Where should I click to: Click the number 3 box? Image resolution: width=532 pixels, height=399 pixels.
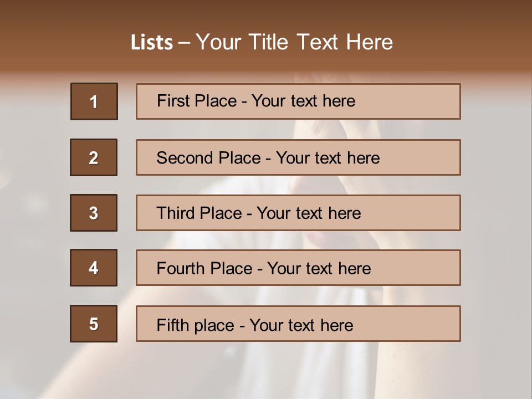tap(94, 213)
